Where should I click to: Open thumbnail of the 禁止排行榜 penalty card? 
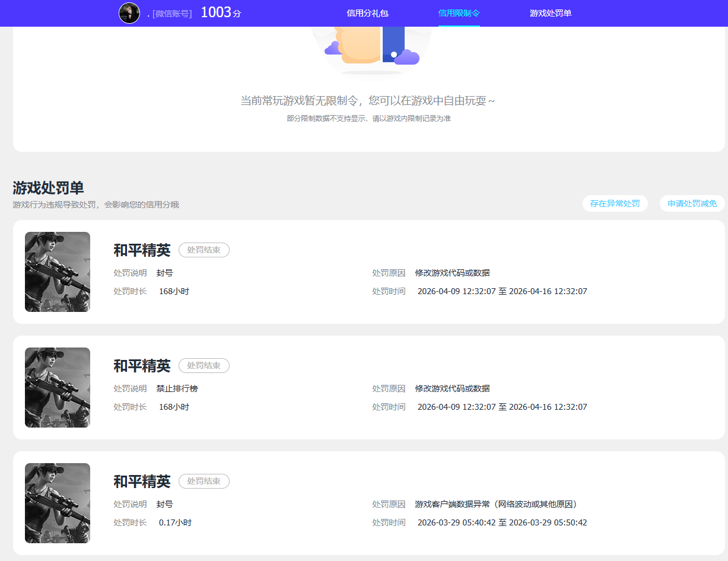coord(58,387)
